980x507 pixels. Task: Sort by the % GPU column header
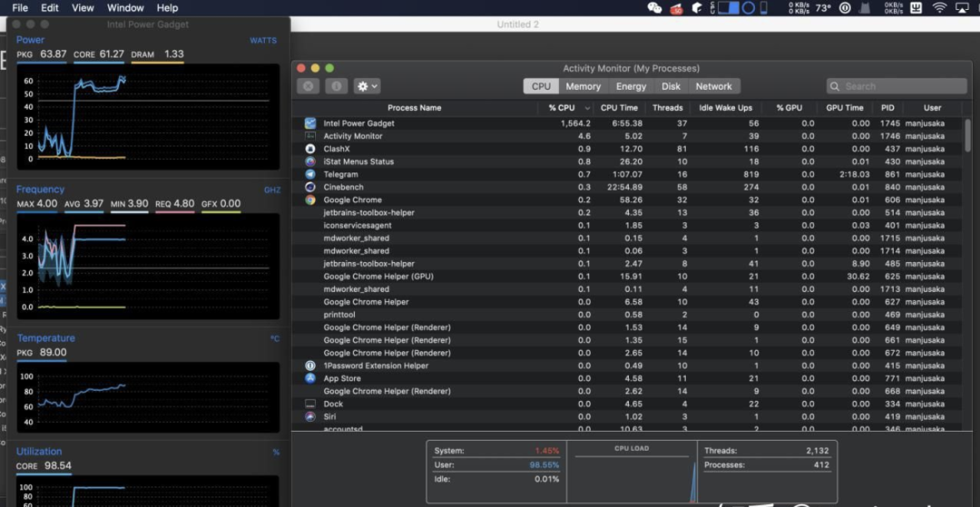789,108
